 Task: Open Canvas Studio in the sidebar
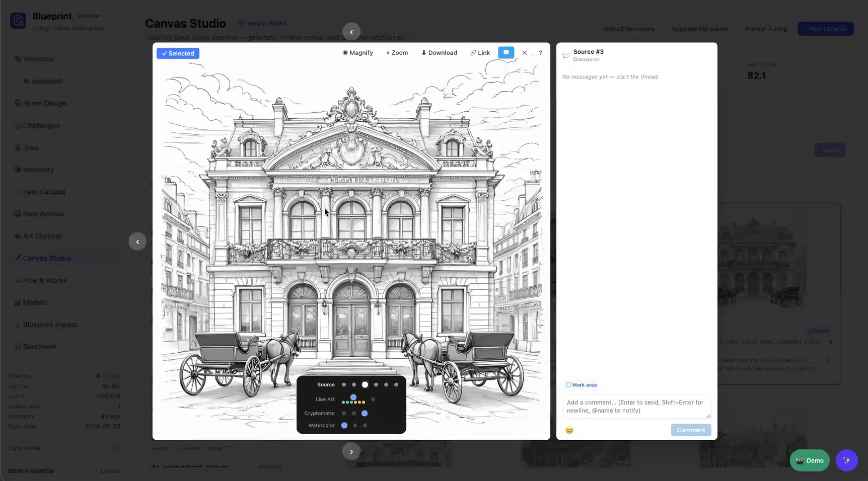pos(47,258)
